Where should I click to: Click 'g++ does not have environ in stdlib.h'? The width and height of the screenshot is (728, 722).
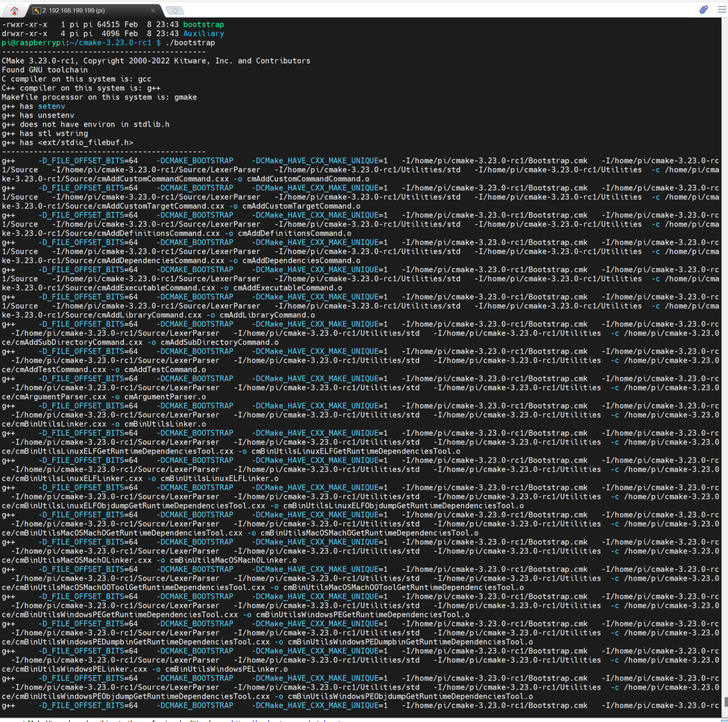[85, 124]
